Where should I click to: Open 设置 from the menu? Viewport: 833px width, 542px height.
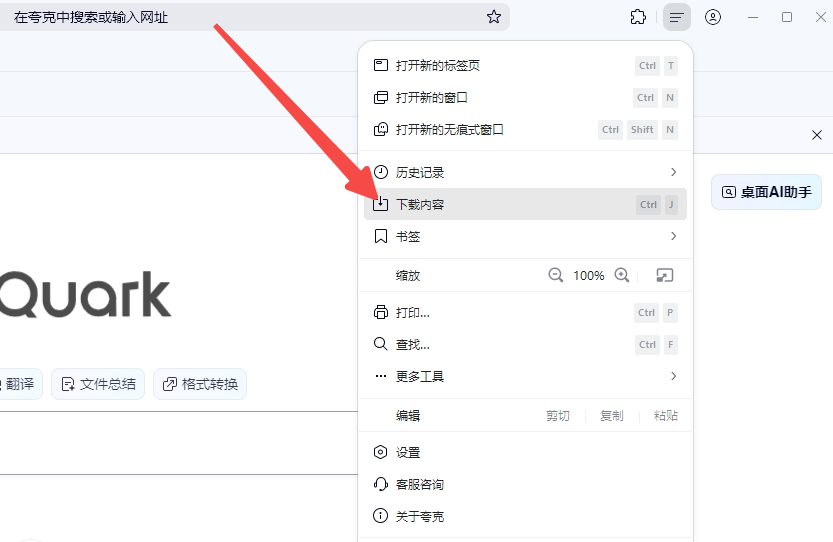click(525, 452)
